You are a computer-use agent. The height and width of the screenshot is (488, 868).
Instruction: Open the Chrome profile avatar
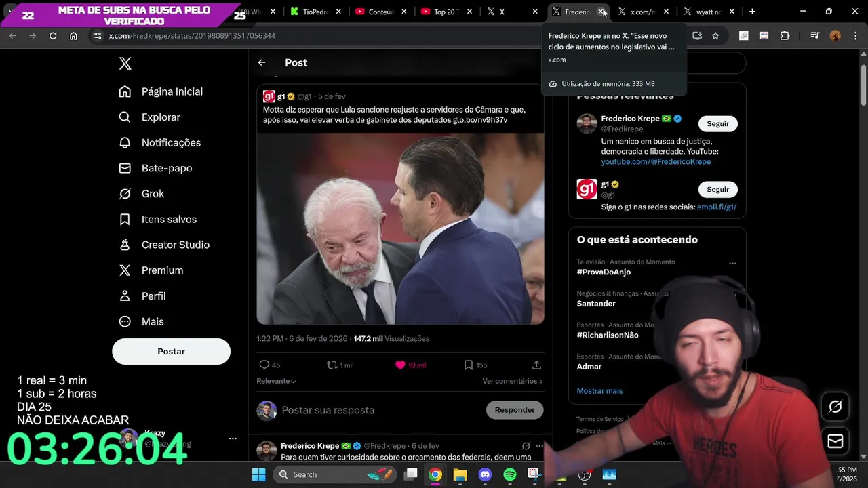(x=835, y=35)
